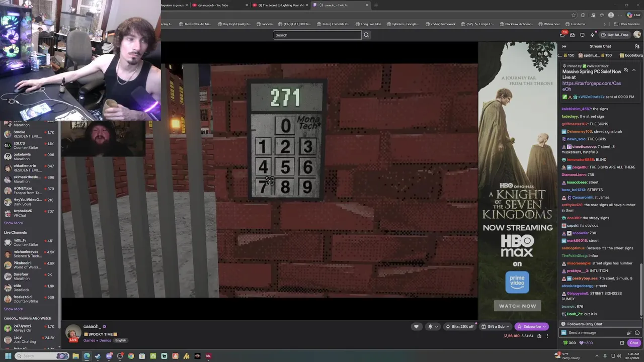Open the notification bell dropdown

(x=432, y=326)
